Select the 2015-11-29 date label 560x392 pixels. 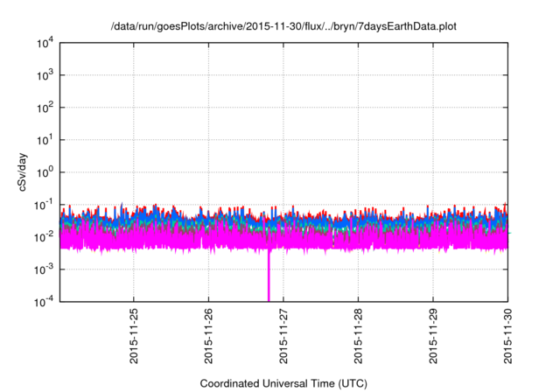(x=433, y=336)
